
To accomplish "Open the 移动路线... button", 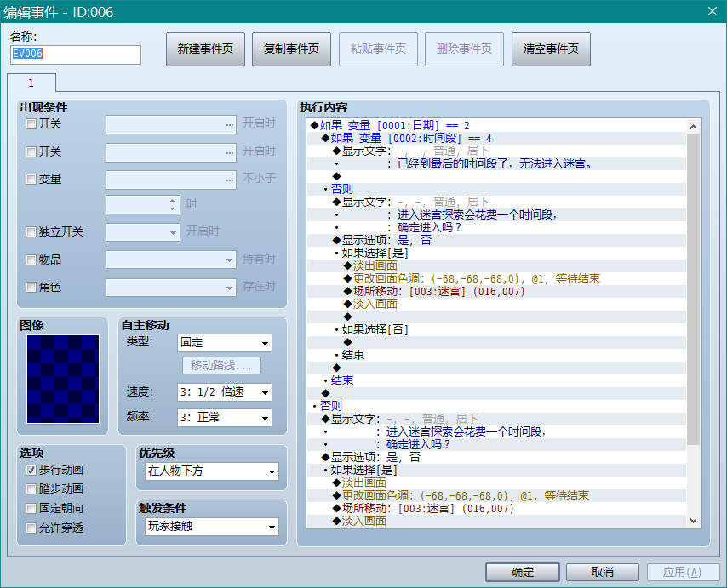I will coord(221,366).
